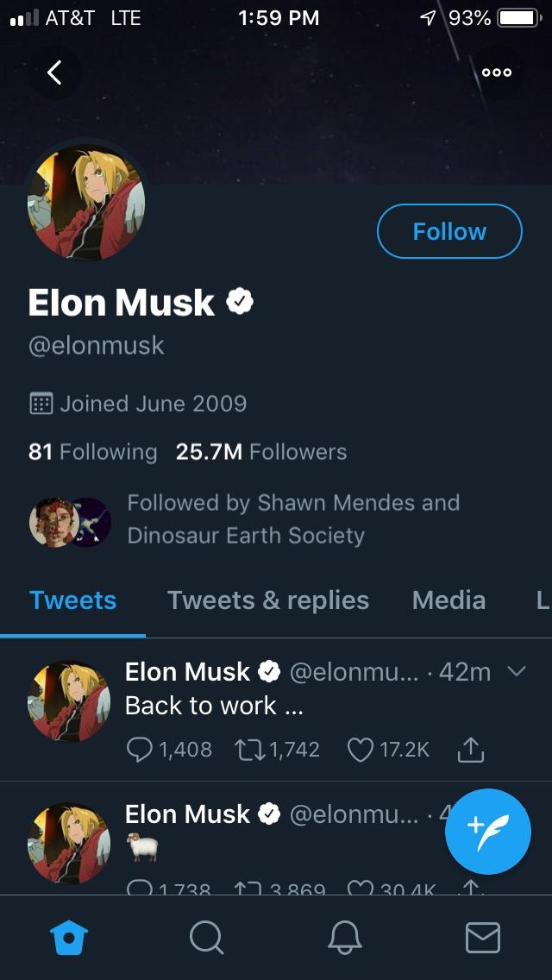Switch to the Media tab

[448, 600]
